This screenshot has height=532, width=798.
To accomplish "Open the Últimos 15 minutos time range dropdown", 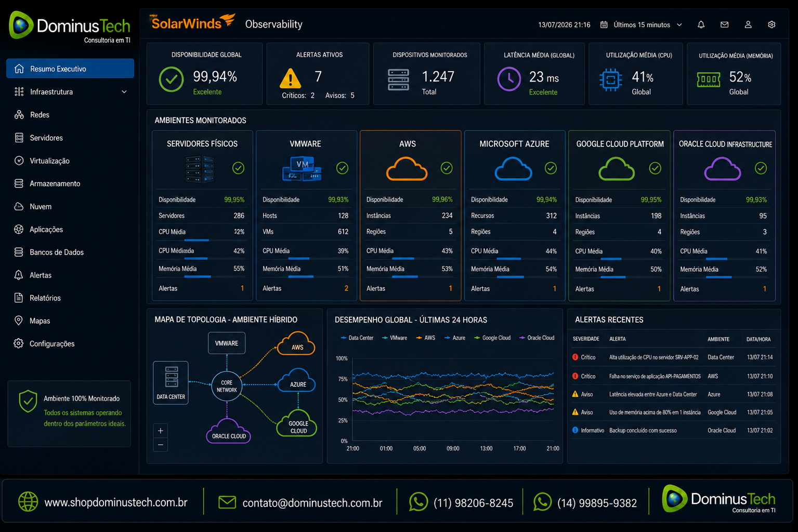I will tap(641, 24).
